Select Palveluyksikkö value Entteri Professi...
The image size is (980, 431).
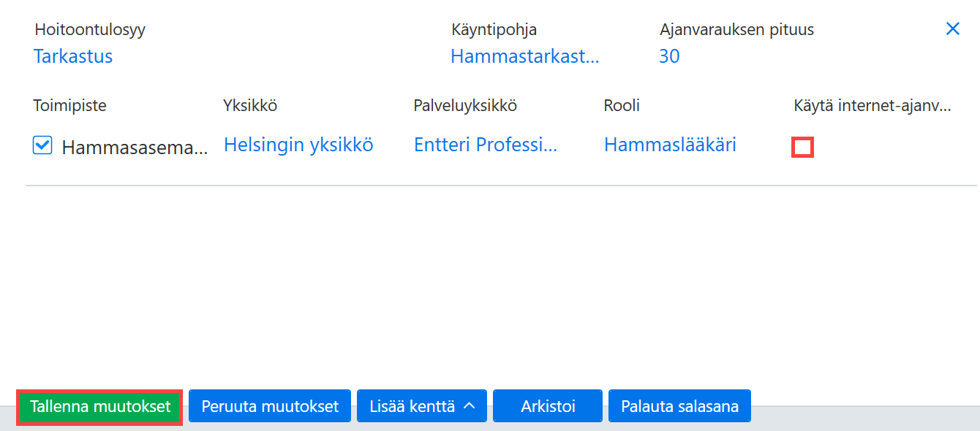[x=486, y=145]
